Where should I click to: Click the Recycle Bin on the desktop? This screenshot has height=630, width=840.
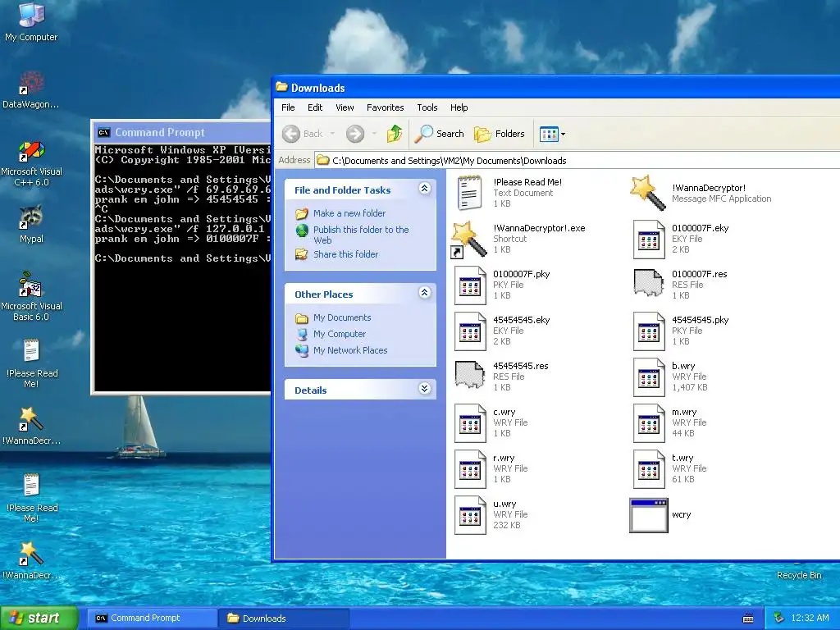point(799,575)
